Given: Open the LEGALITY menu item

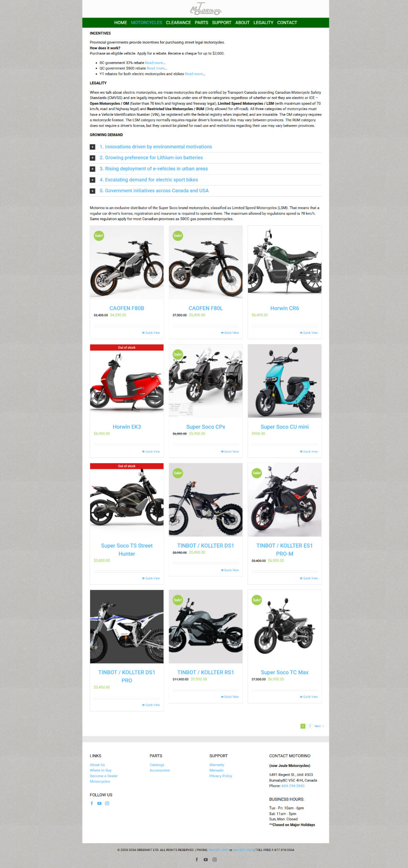Looking at the screenshot, I should [x=263, y=22].
